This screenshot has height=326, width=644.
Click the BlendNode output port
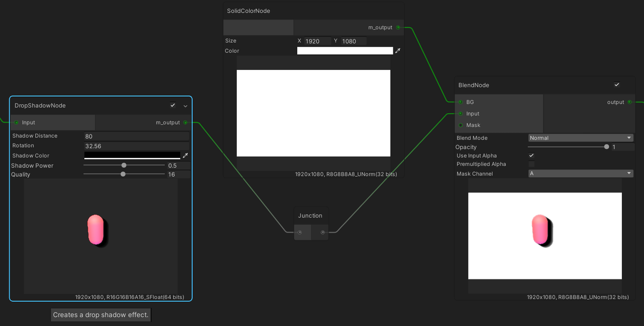tap(630, 102)
